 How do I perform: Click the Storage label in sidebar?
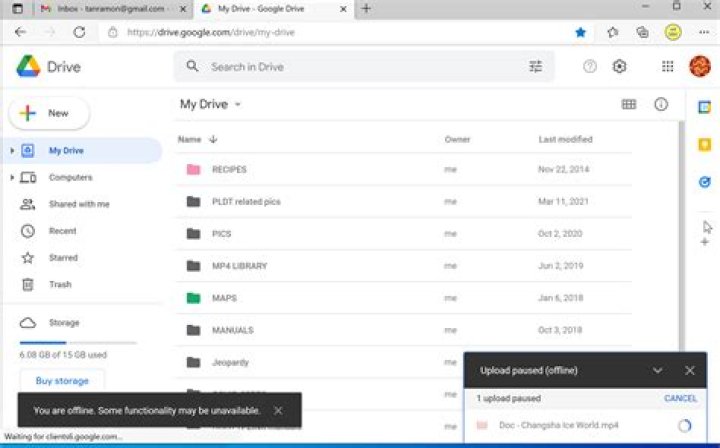(64, 323)
